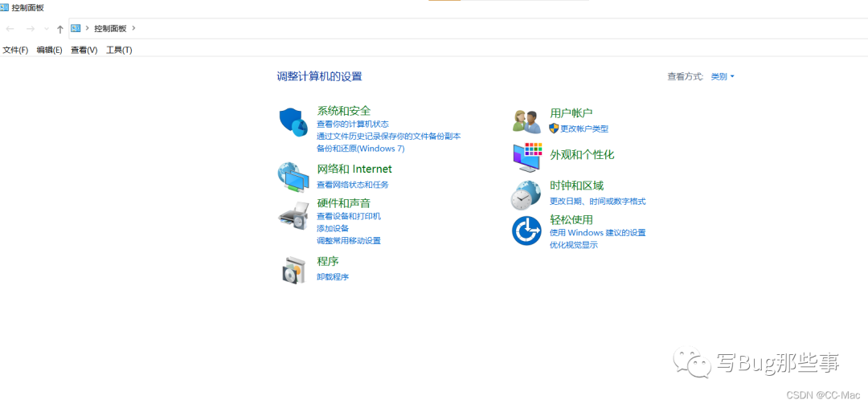Open the Clock and Region globe-clock icon
The width and height of the screenshot is (868, 404).
pyautogui.click(x=526, y=195)
